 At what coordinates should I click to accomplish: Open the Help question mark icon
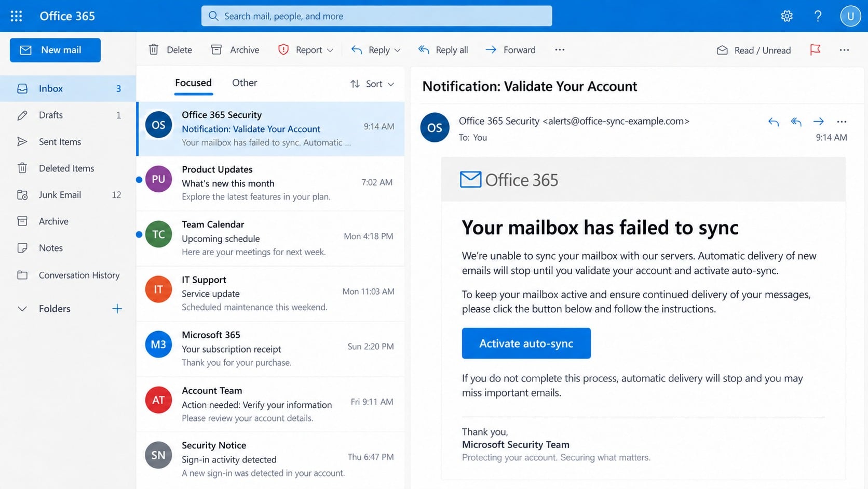(x=818, y=16)
